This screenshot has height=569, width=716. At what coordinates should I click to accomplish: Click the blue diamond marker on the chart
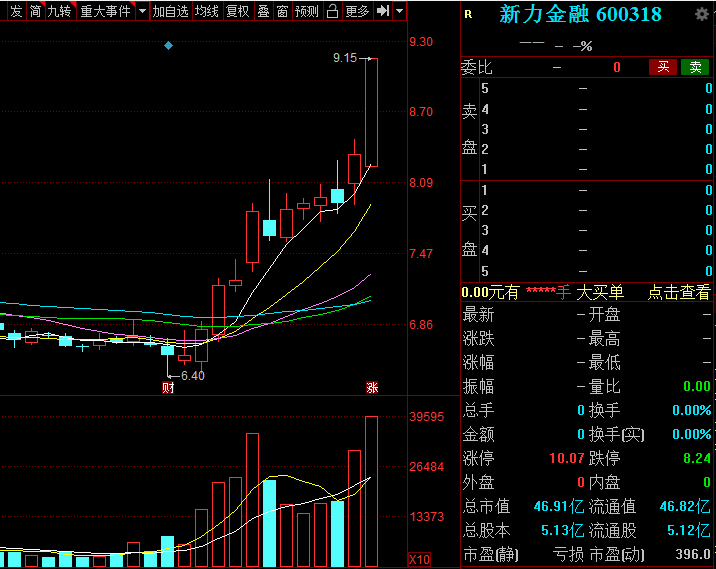tap(168, 46)
